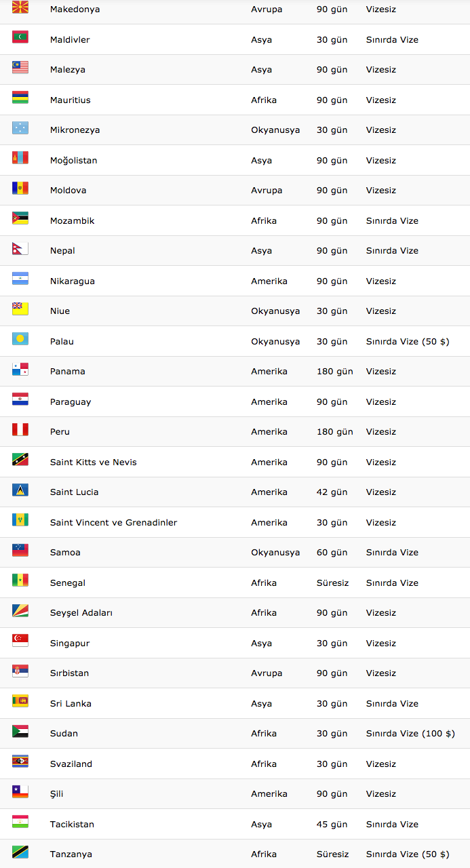Click the Moğolistan country name
470x868 pixels.
[x=74, y=161]
